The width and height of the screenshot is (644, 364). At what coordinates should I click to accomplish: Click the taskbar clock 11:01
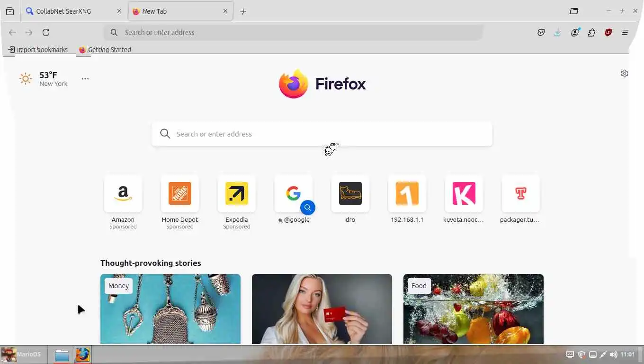click(627, 355)
